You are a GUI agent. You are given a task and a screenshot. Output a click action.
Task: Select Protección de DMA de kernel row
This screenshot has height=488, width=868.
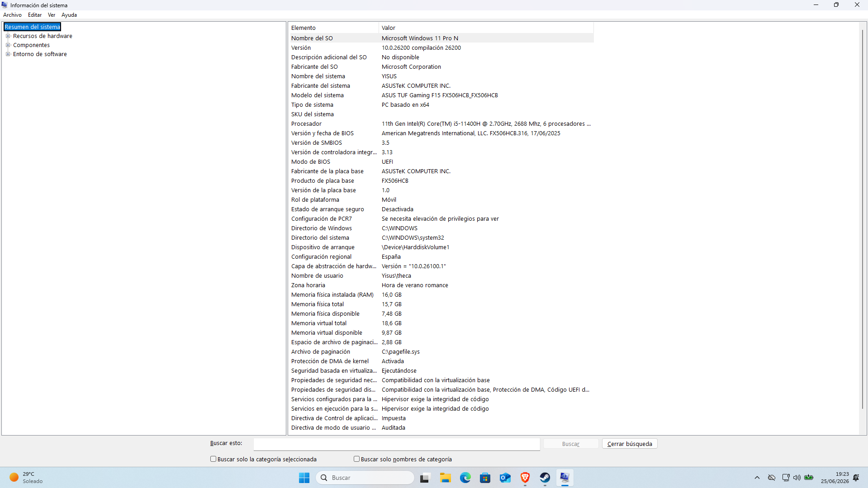pyautogui.click(x=441, y=361)
